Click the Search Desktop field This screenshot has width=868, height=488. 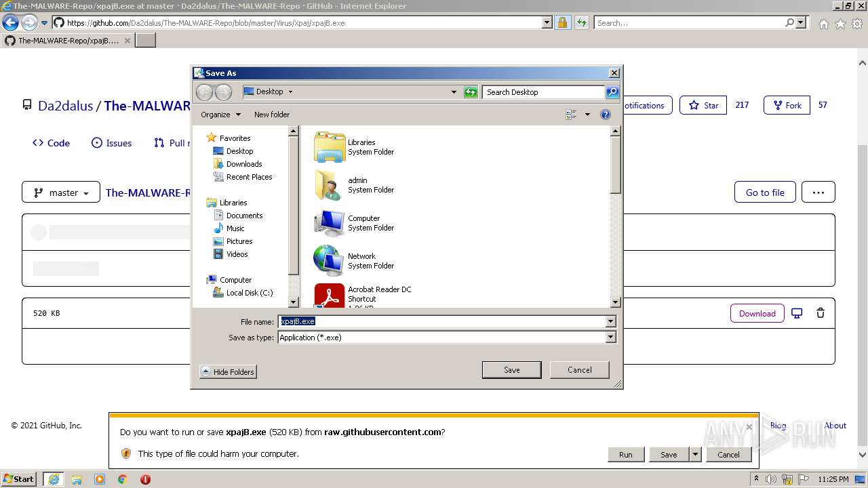[x=544, y=92]
